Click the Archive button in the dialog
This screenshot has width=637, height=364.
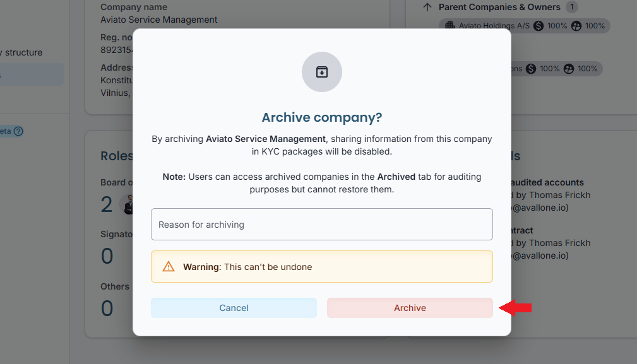[410, 308]
